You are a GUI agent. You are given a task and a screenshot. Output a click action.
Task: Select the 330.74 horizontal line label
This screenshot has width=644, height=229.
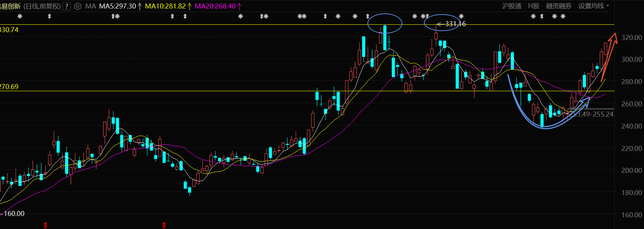pyautogui.click(x=9, y=29)
